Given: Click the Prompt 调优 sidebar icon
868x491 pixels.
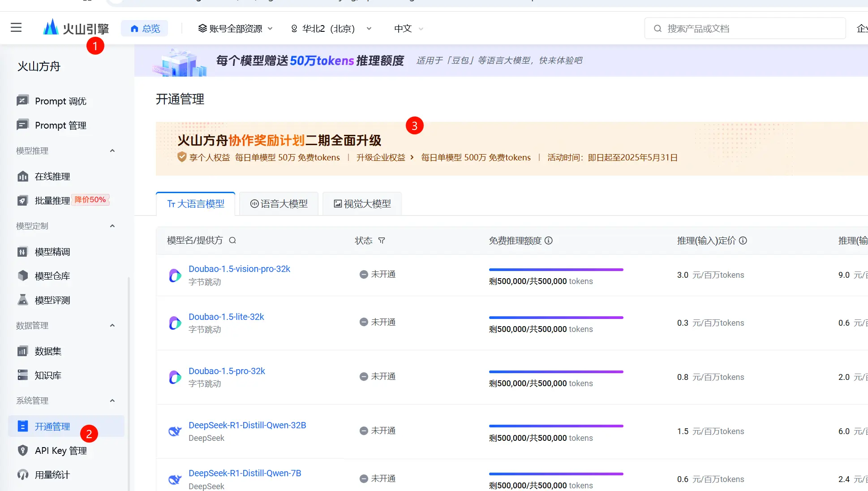Looking at the screenshot, I should coord(22,101).
